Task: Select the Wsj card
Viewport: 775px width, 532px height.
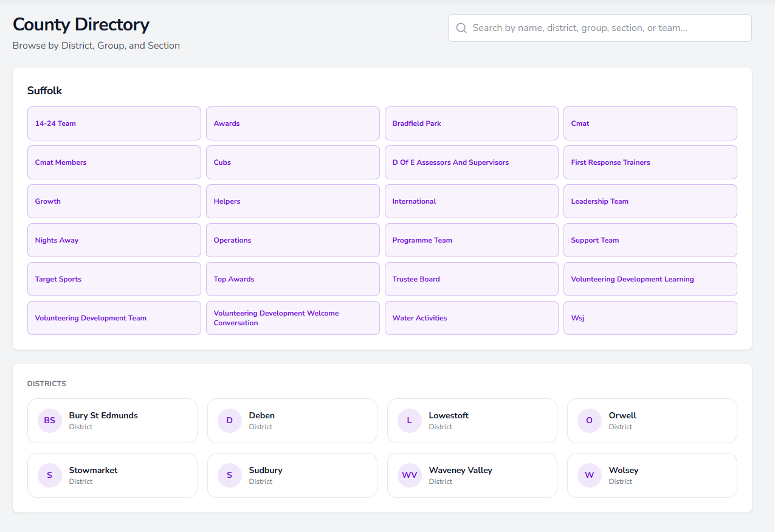Action: tap(650, 318)
